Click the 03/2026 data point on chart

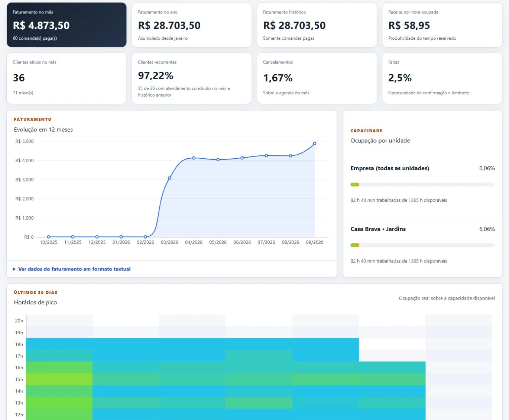[x=169, y=178]
